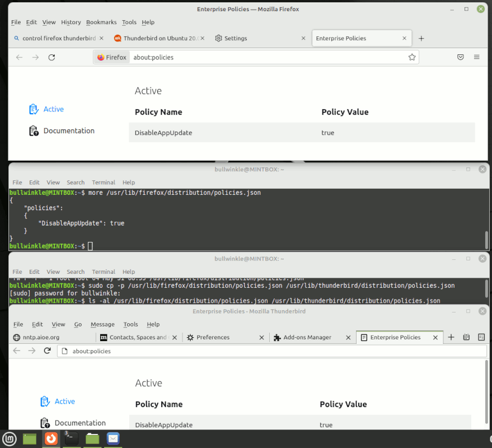Close the Firefox Settings tab
This screenshot has width=492, height=448.
click(303, 38)
